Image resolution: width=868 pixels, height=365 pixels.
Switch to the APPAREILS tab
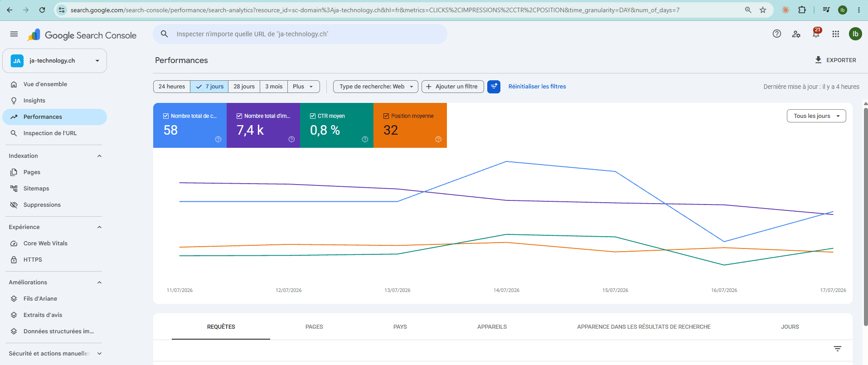pyautogui.click(x=492, y=327)
